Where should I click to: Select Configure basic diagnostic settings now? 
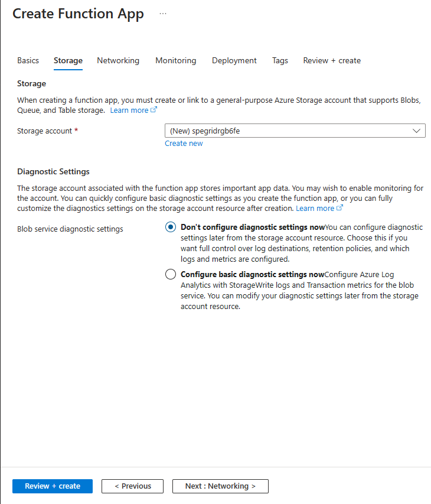tap(171, 275)
